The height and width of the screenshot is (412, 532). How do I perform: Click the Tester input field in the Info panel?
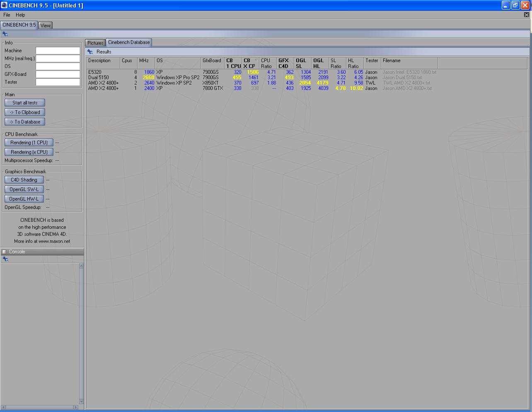pyautogui.click(x=58, y=82)
